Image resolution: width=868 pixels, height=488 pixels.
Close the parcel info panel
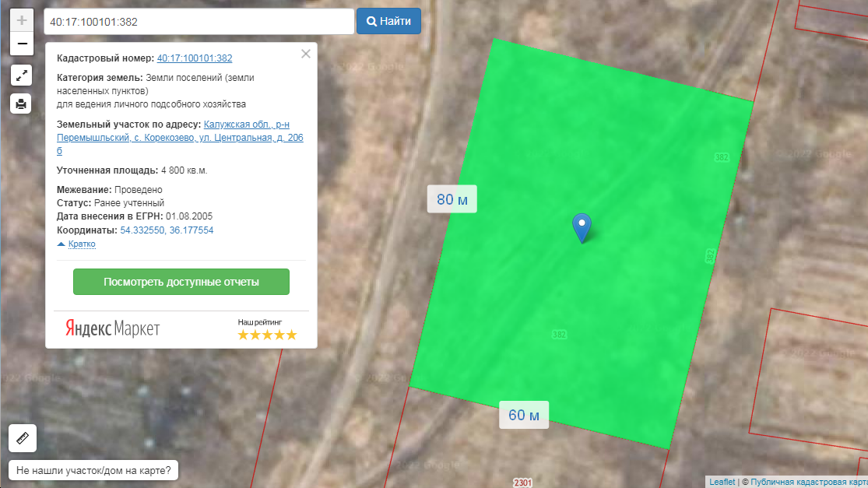306,54
